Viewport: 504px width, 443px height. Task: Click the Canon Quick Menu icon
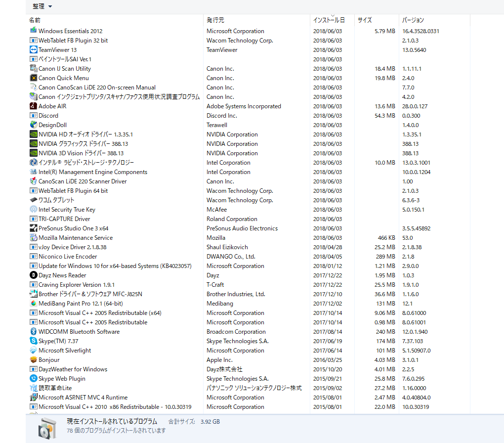click(x=34, y=78)
